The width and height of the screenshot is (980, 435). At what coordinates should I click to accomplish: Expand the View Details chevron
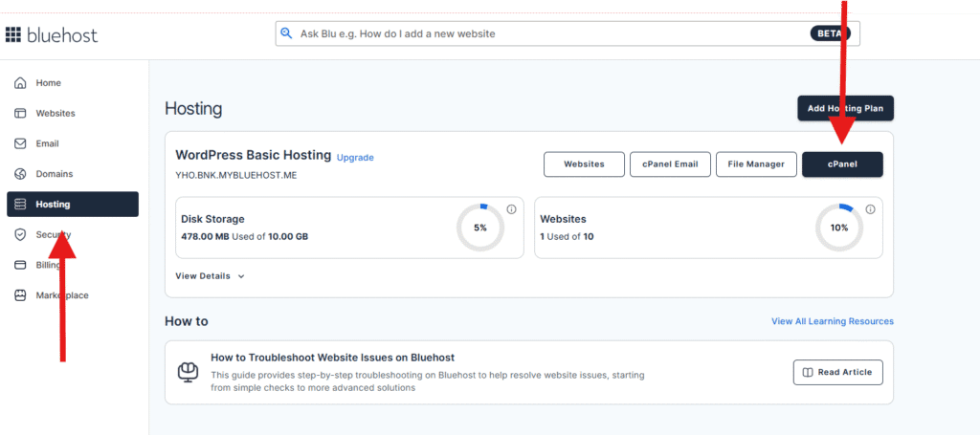[241, 276]
